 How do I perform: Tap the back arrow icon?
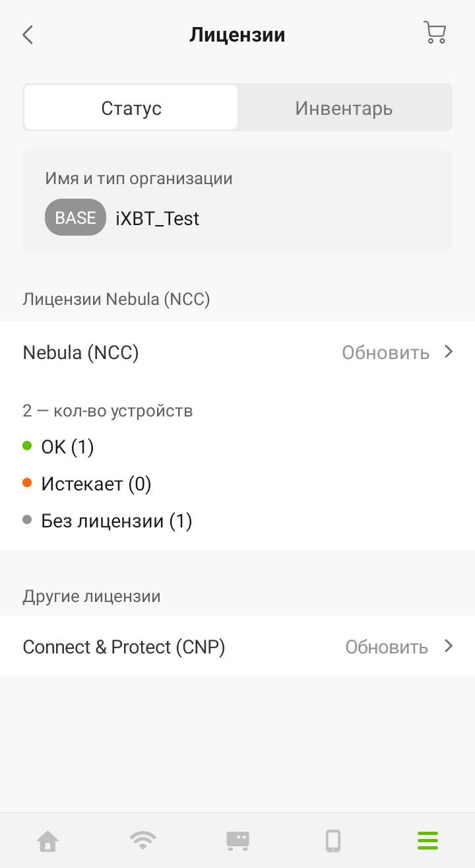(28, 35)
